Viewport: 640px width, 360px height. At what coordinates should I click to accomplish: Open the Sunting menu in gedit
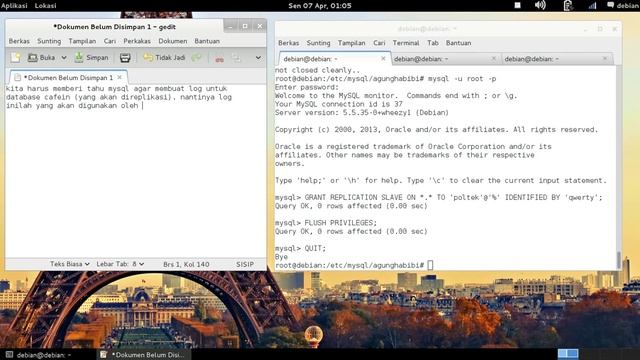pyautogui.click(x=49, y=41)
